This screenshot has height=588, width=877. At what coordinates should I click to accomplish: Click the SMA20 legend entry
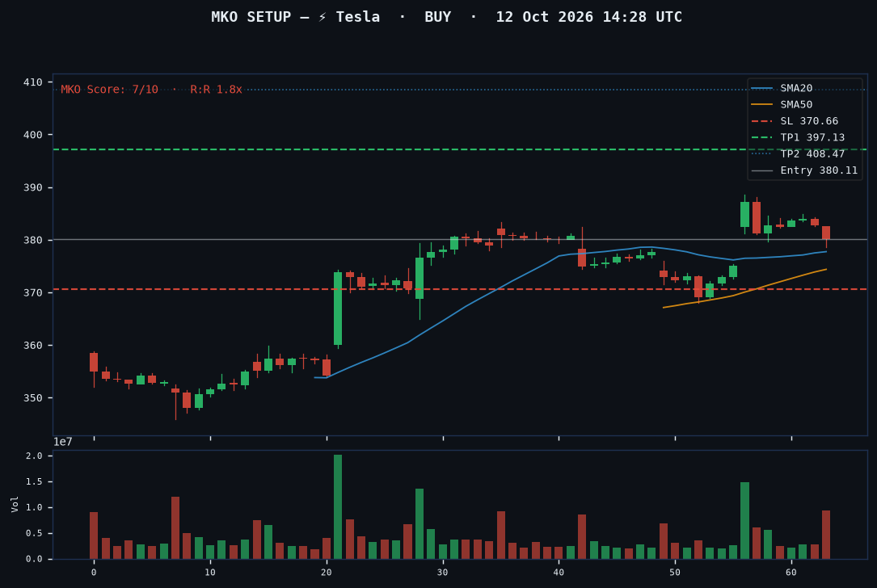[x=782, y=88]
